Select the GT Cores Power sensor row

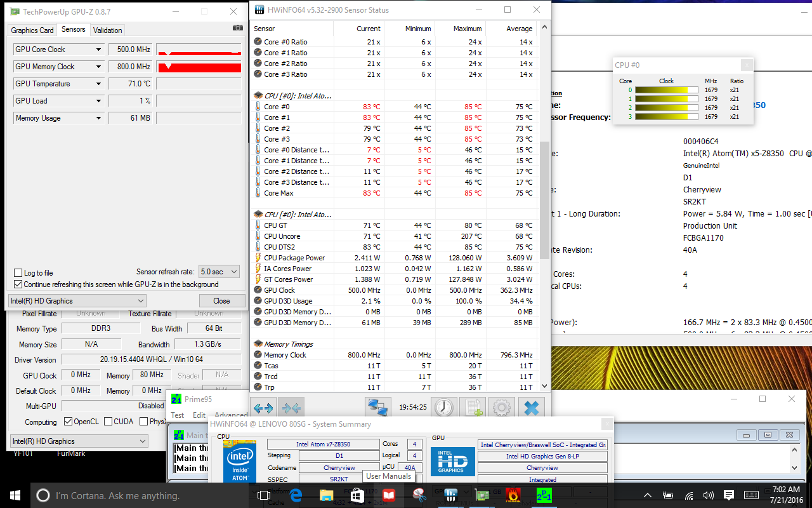click(394, 279)
